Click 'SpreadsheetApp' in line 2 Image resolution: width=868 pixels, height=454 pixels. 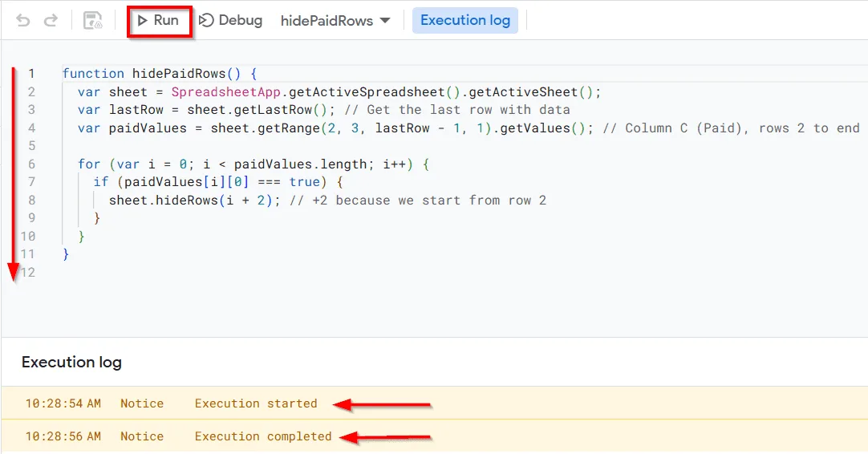click(226, 92)
